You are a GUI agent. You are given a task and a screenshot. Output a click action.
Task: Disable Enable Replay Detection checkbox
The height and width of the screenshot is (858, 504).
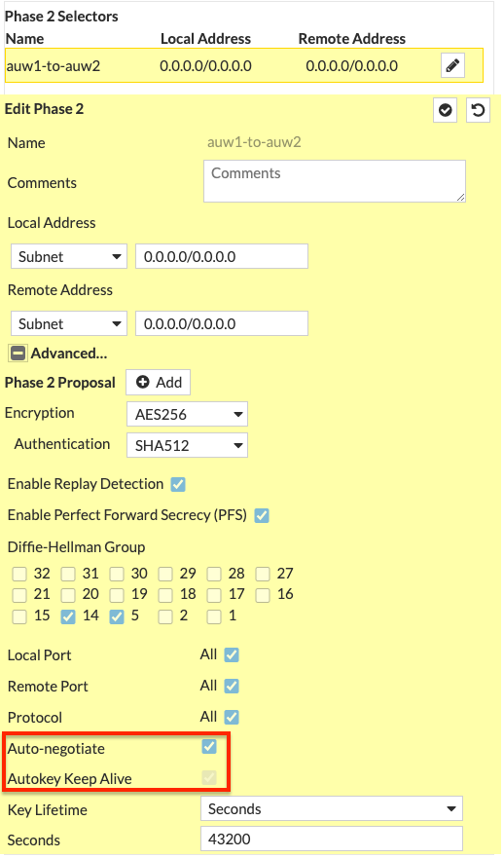178,484
